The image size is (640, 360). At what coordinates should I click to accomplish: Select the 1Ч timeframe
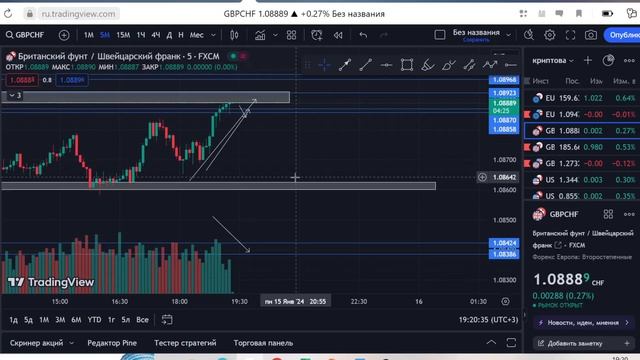[141, 35]
